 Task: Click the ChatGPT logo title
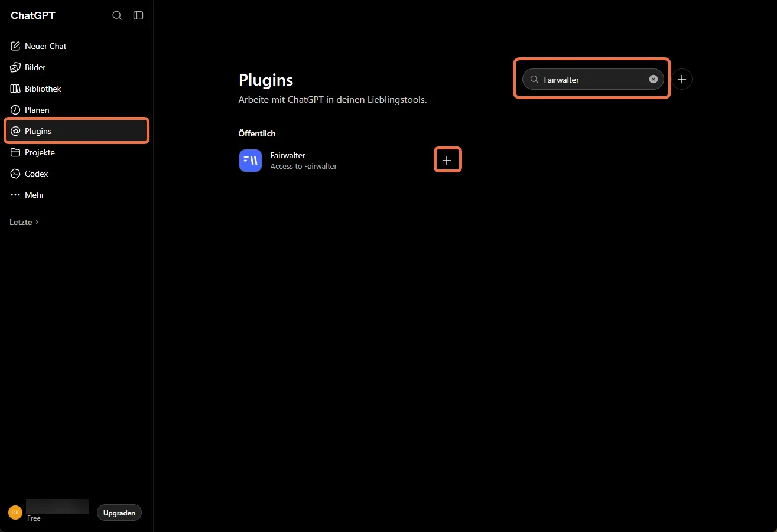33,15
